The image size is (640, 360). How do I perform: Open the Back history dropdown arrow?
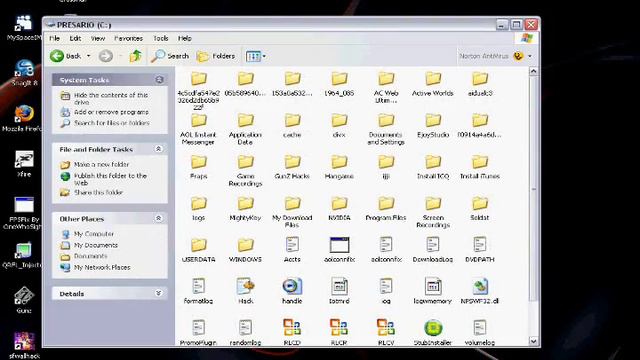point(89,56)
